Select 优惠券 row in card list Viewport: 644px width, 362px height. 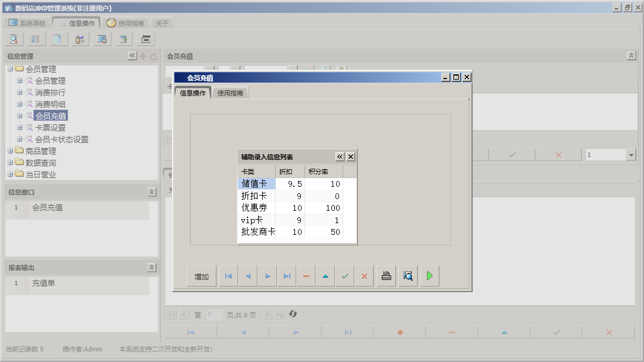click(x=290, y=208)
